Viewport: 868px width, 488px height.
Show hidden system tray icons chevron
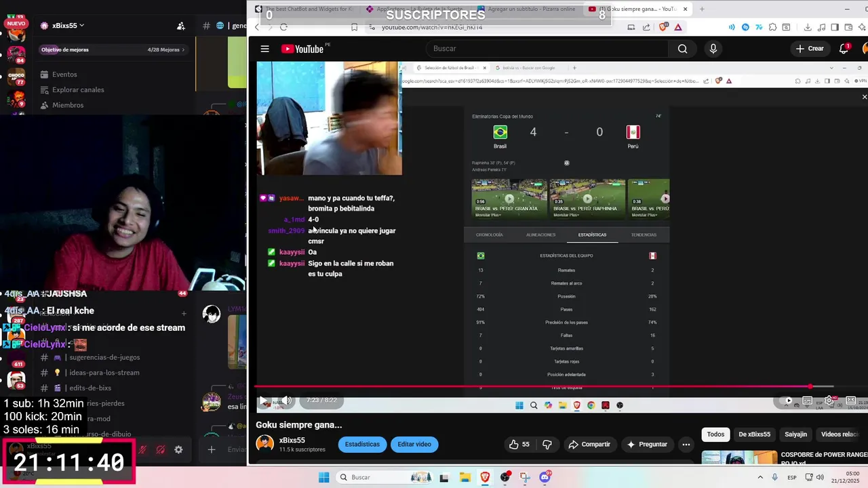[759, 477]
